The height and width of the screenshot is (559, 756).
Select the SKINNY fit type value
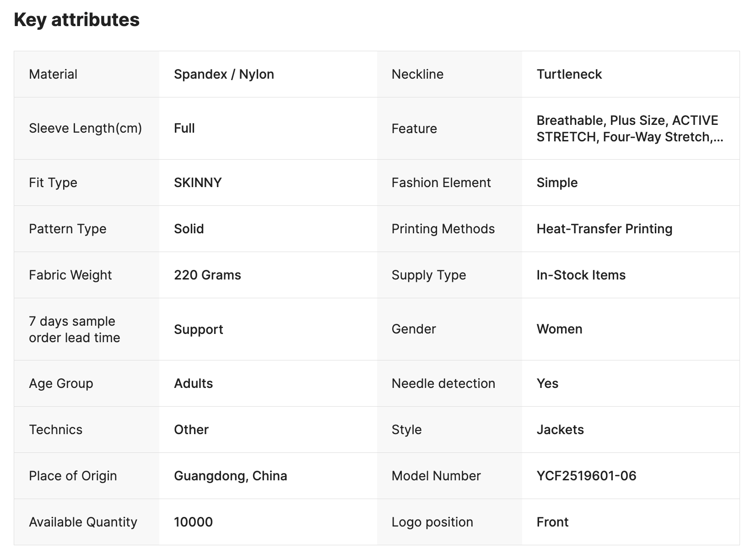tap(198, 183)
